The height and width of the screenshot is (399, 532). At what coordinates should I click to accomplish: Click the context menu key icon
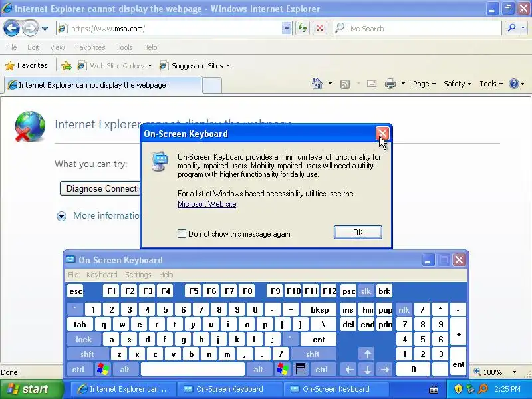point(301,370)
